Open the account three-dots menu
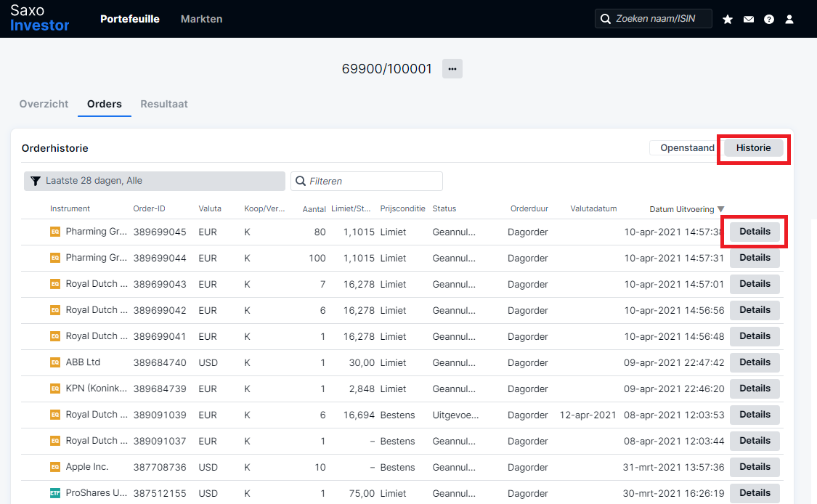The image size is (817, 504). click(x=452, y=69)
